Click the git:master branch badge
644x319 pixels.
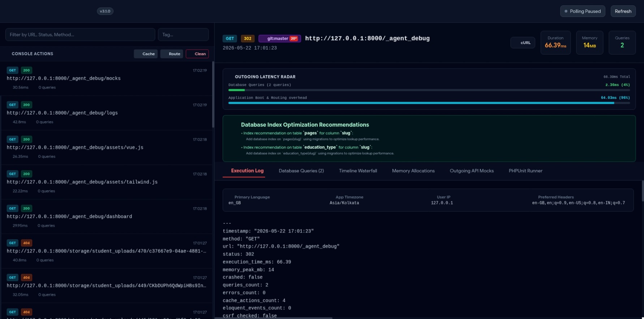(280, 39)
